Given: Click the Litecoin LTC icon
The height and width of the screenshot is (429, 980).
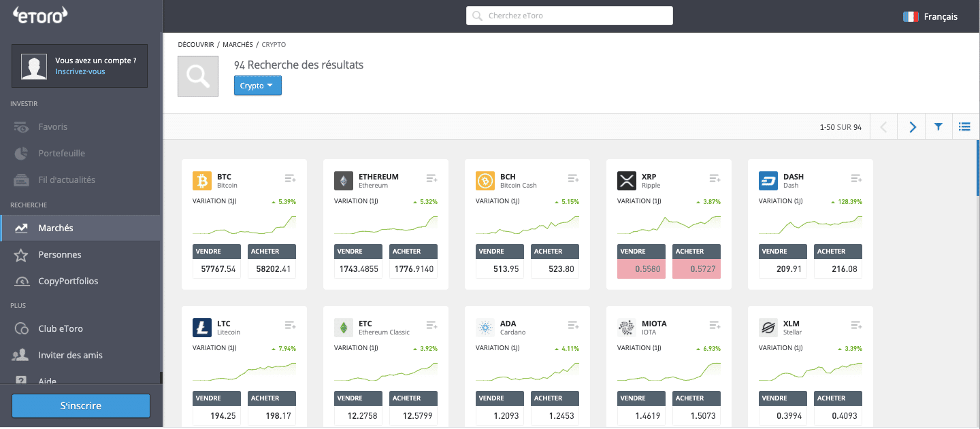Looking at the screenshot, I should click(202, 328).
